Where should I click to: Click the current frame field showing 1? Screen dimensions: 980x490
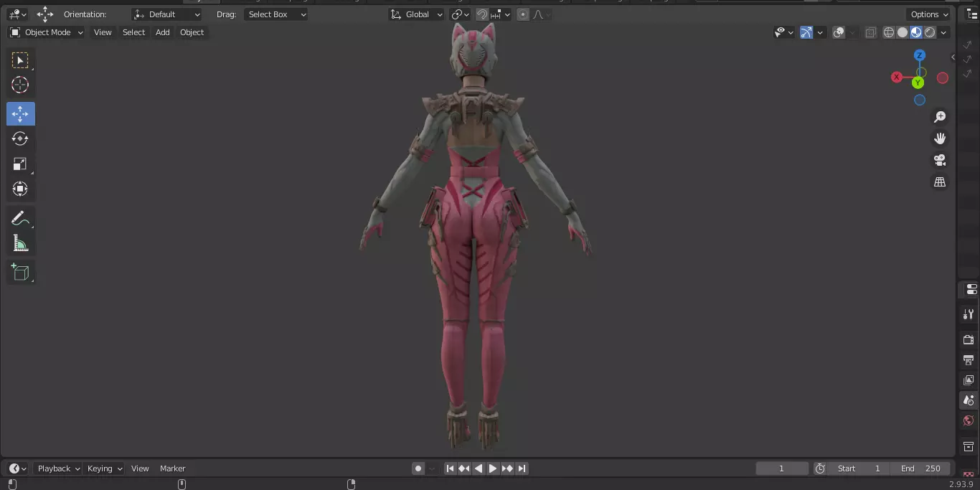click(782, 468)
